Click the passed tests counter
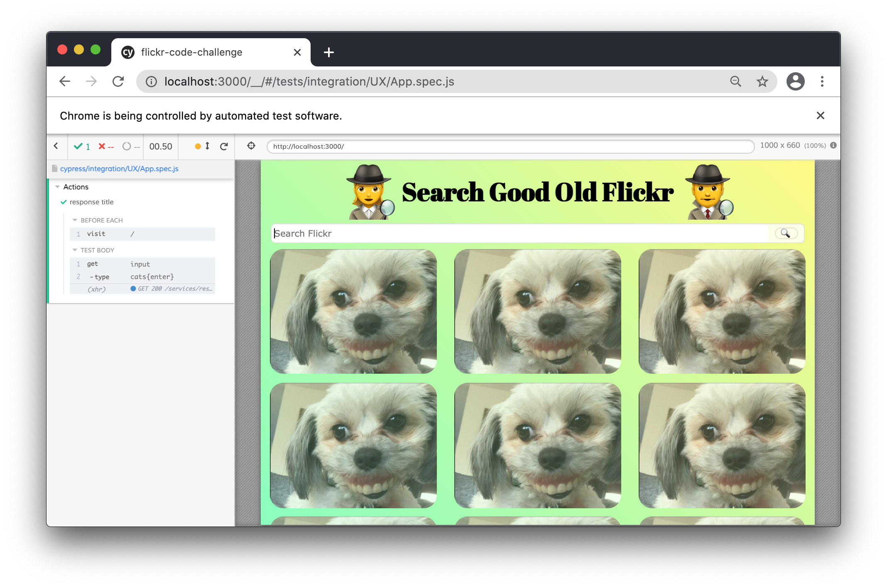Image resolution: width=887 pixels, height=588 pixels. coord(82,146)
